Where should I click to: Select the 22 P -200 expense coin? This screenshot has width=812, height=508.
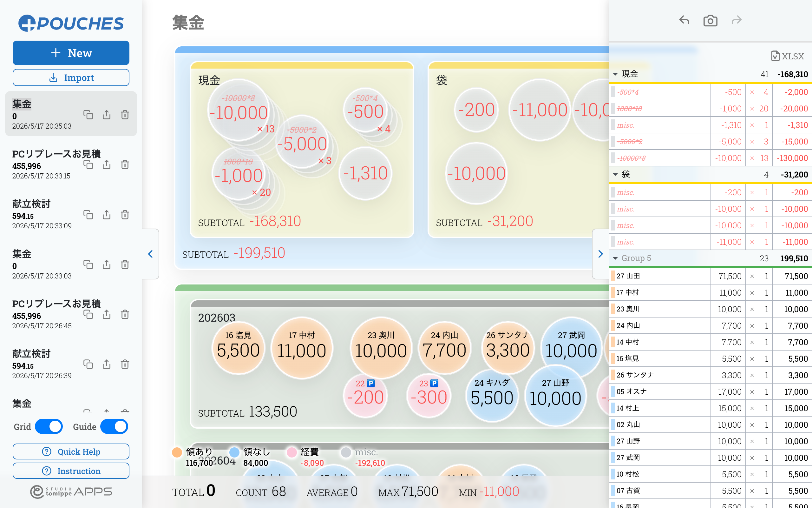365,396
